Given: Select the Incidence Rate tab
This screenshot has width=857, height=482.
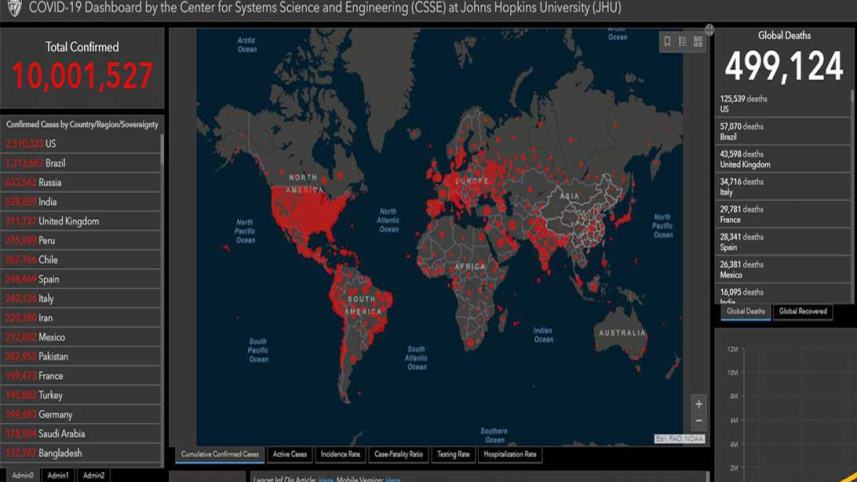Looking at the screenshot, I should click(340, 454).
